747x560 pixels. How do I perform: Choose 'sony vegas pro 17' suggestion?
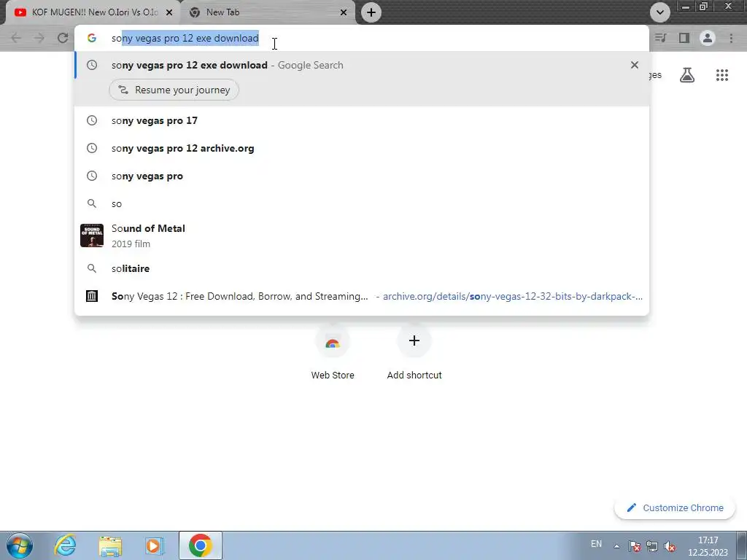pos(362,120)
